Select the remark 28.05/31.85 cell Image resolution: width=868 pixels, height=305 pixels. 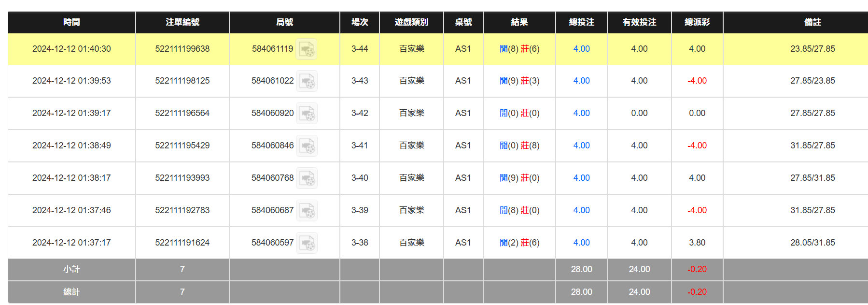tap(812, 243)
